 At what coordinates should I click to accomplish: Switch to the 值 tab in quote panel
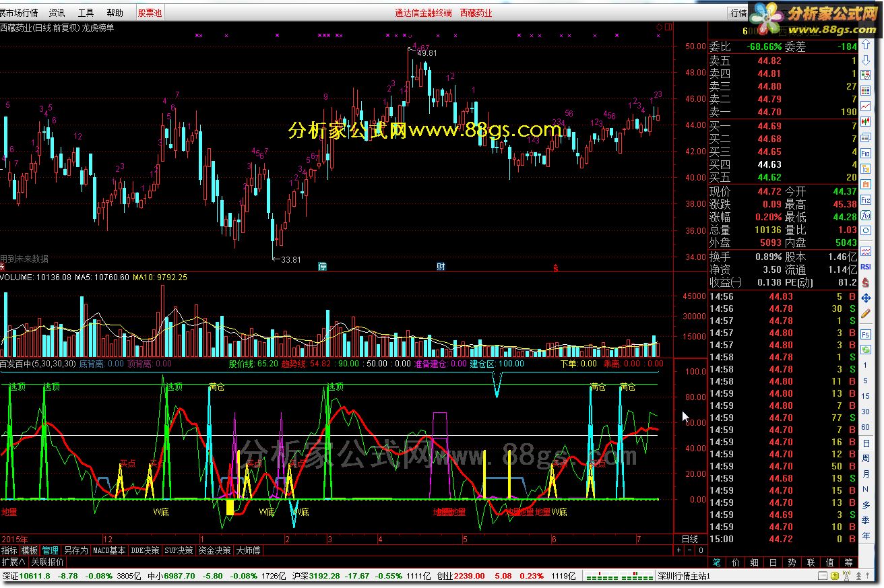click(x=829, y=562)
